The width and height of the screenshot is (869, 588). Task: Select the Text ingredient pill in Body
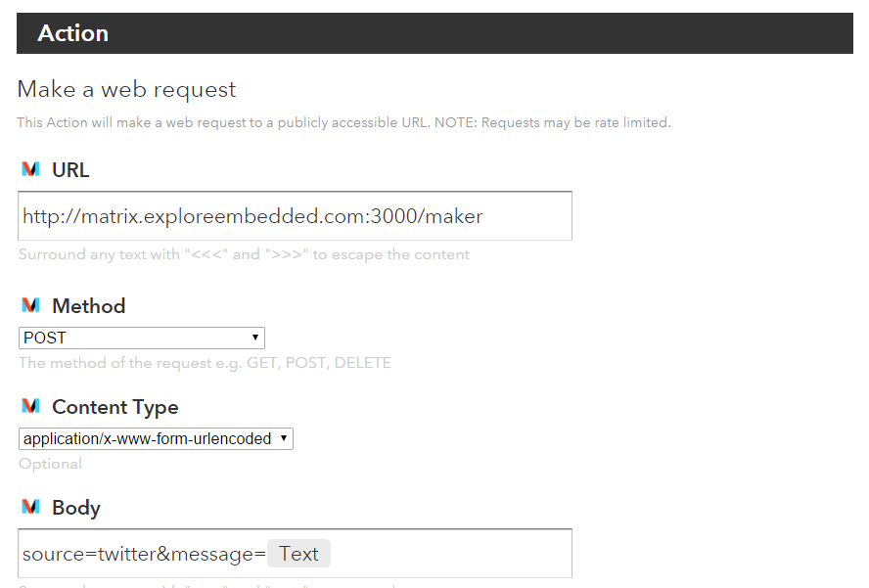[298, 554]
